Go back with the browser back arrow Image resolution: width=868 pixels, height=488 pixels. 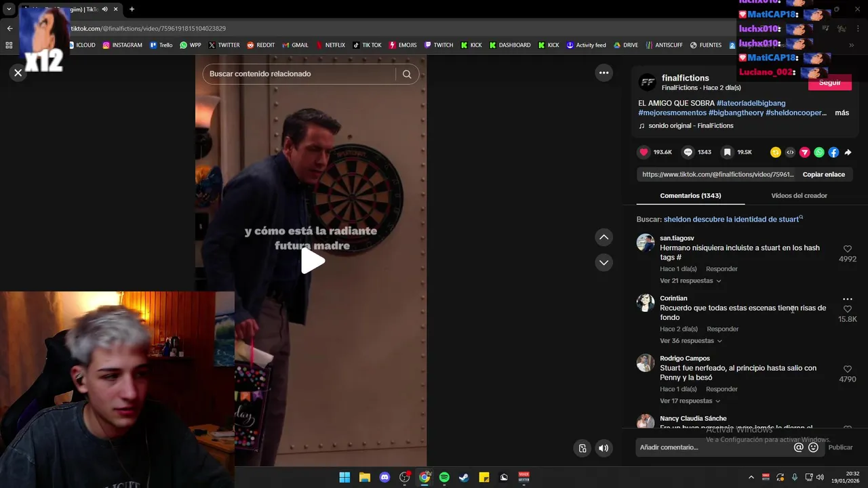(x=9, y=28)
